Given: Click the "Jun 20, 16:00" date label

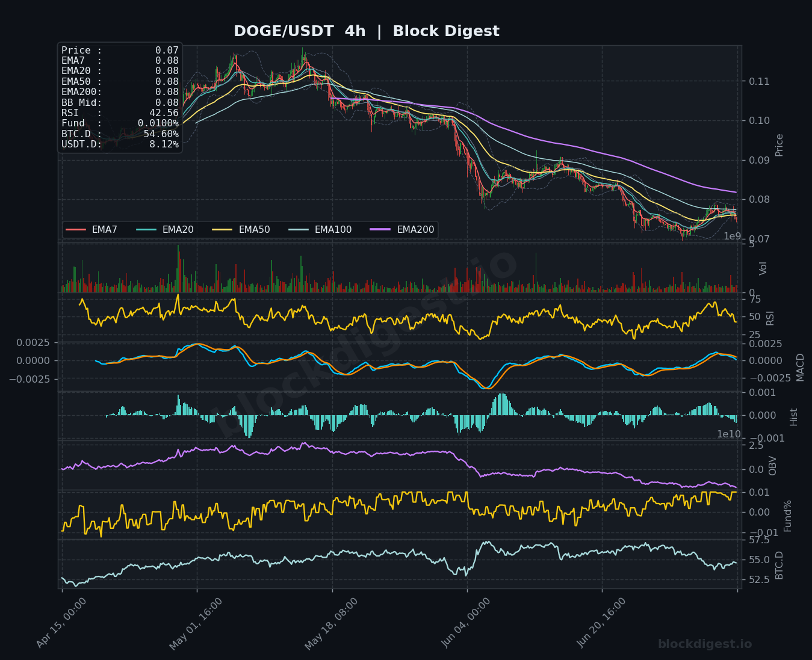Looking at the screenshot, I should tap(602, 623).
